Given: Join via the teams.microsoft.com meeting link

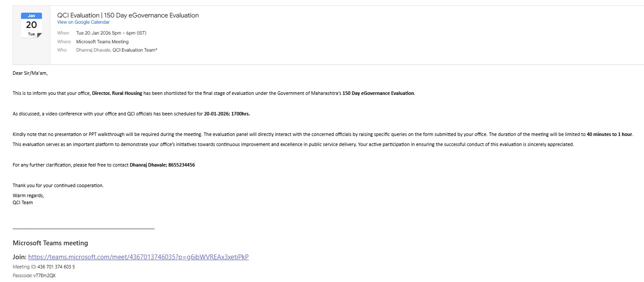Looking at the screenshot, I should 138,257.
